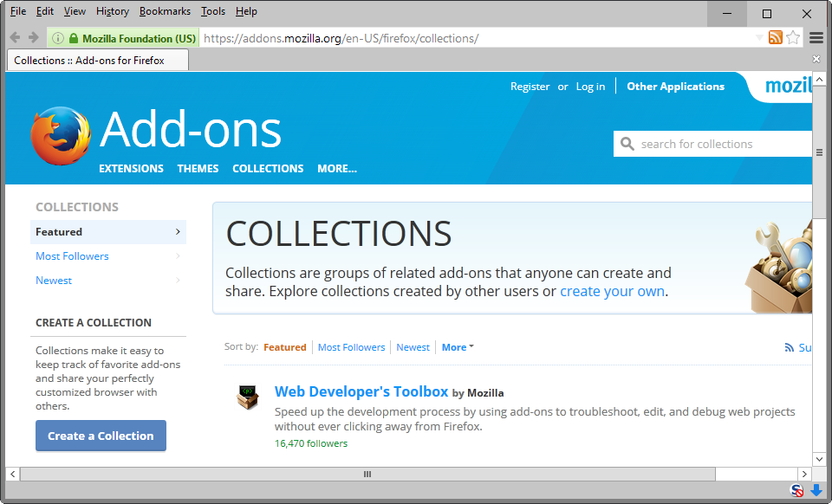Image resolution: width=832 pixels, height=504 pixels.
Task: Sort collections by Newest
Action: coord(413,347)
